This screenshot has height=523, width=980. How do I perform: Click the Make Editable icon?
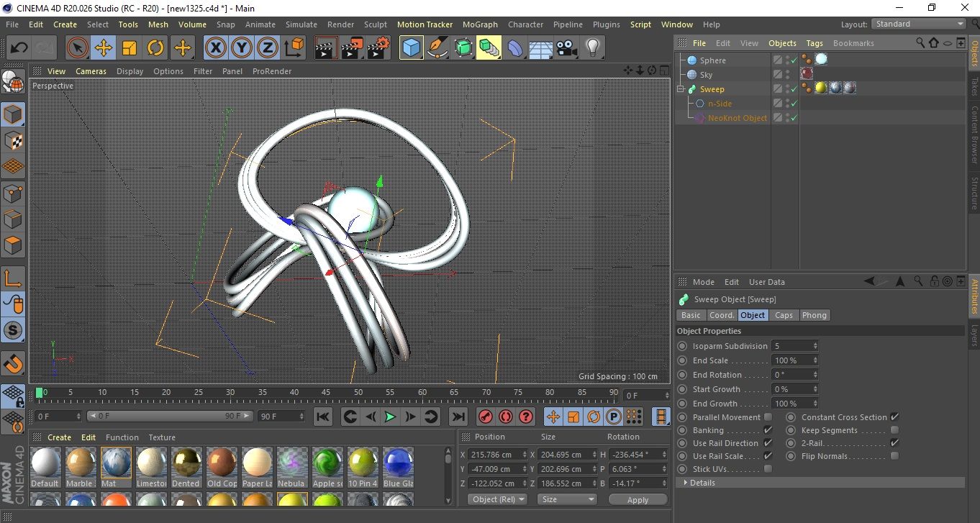coord(13,82)
